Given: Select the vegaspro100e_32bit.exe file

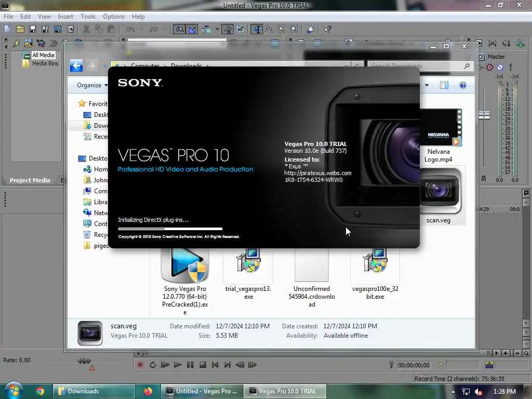Looking at the screenshot, I should 375,274.
